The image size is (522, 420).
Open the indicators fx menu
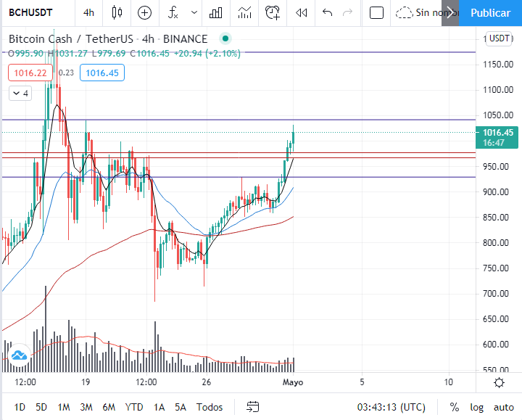pos(173,12)
